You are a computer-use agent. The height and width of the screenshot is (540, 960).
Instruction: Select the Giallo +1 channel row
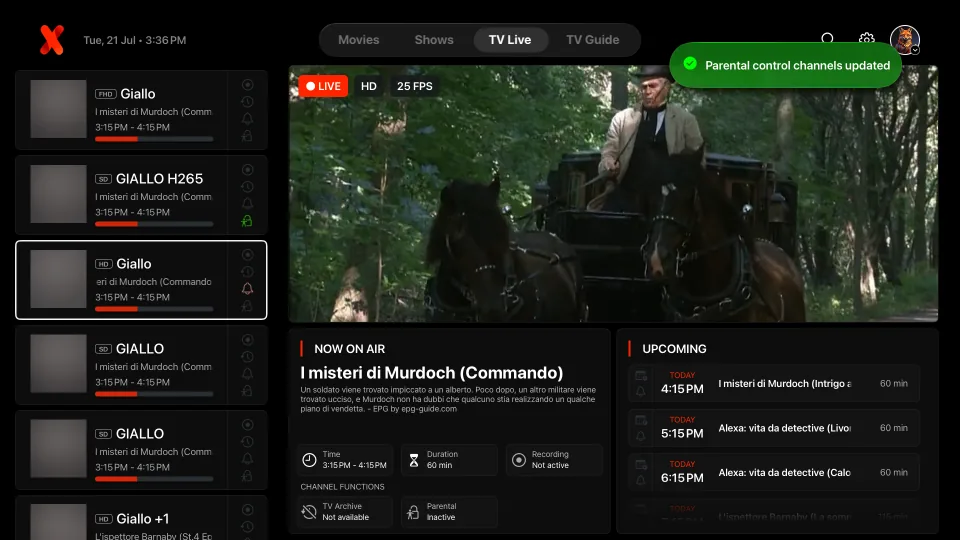(x=141, y=518)
